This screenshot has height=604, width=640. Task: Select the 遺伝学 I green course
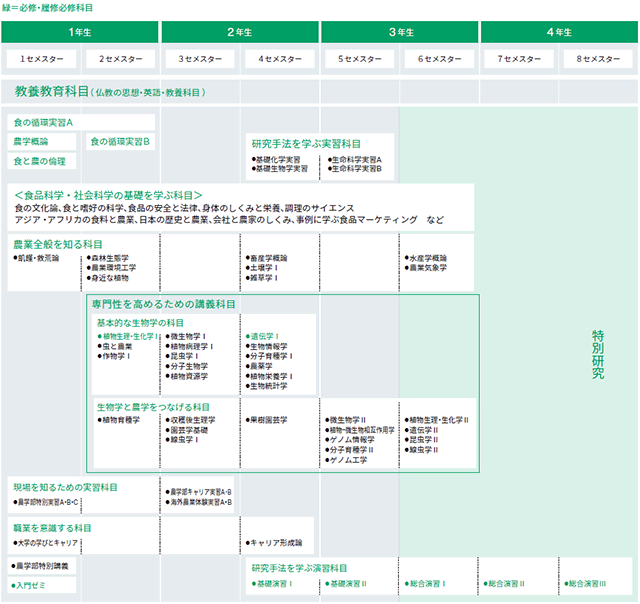click(262, 336)
